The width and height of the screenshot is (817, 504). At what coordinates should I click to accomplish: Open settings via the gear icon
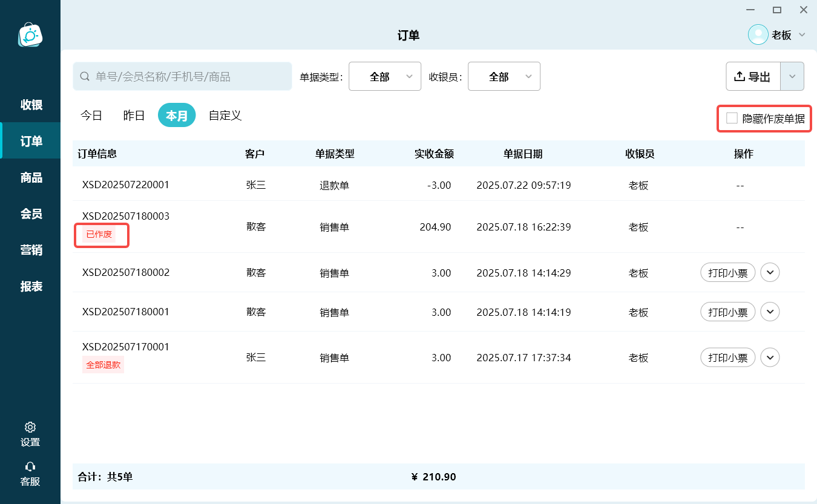pyautogui.click(x=30, y=427)
